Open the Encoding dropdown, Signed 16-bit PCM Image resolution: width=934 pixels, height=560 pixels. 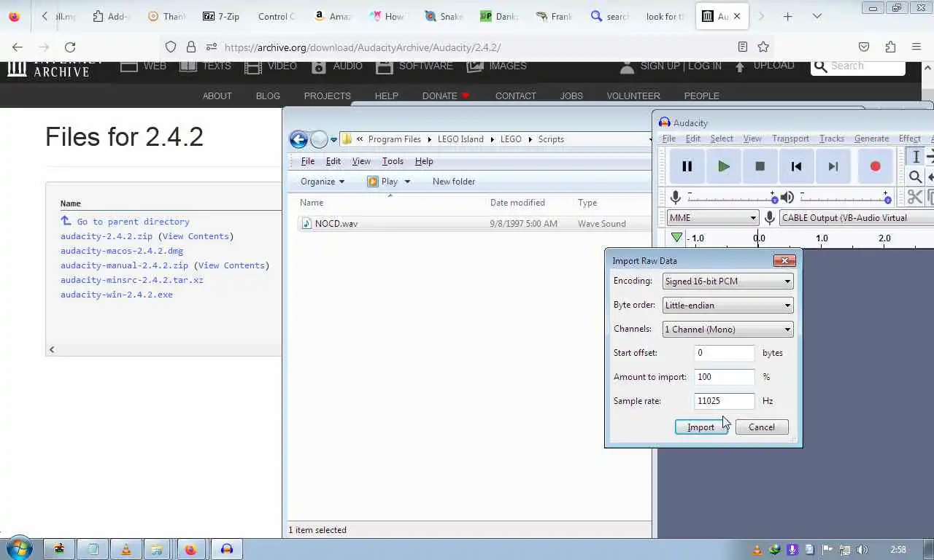pyautogui.click(x=727, y=281)
